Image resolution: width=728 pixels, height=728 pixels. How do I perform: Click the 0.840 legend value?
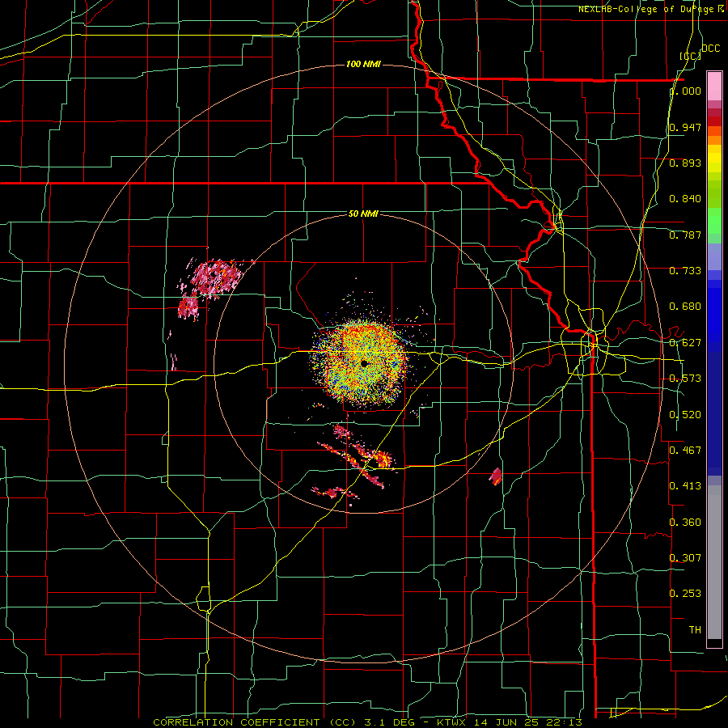[685, 199]
